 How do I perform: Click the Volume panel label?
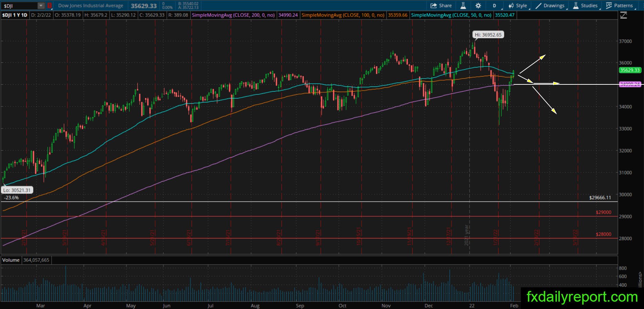click(11, 260)
